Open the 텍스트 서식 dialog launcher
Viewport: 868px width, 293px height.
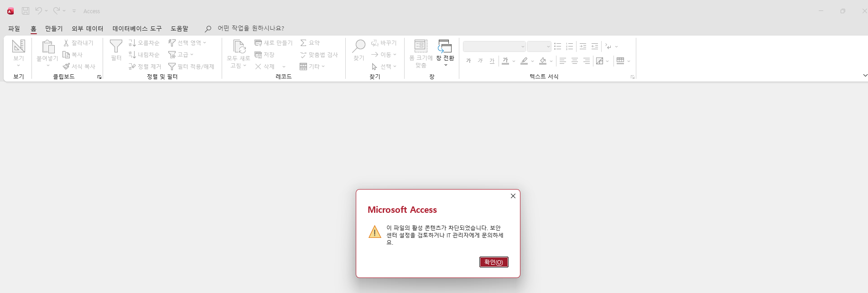(633, 77)
